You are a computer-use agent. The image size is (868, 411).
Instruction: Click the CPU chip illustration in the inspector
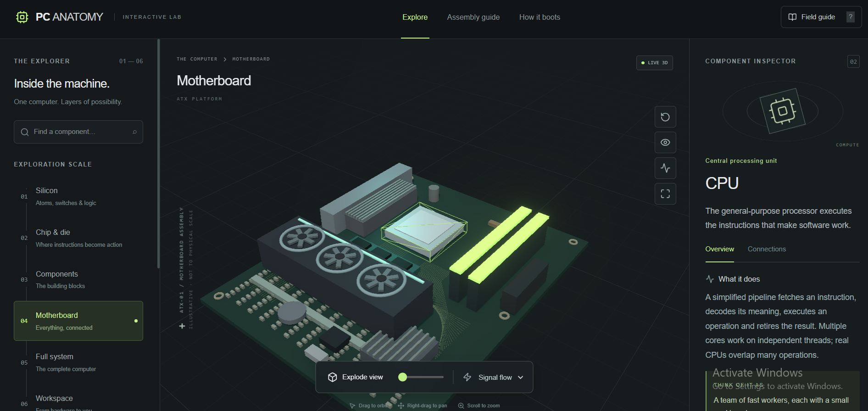pyautogui.click(x=783, y=111)
